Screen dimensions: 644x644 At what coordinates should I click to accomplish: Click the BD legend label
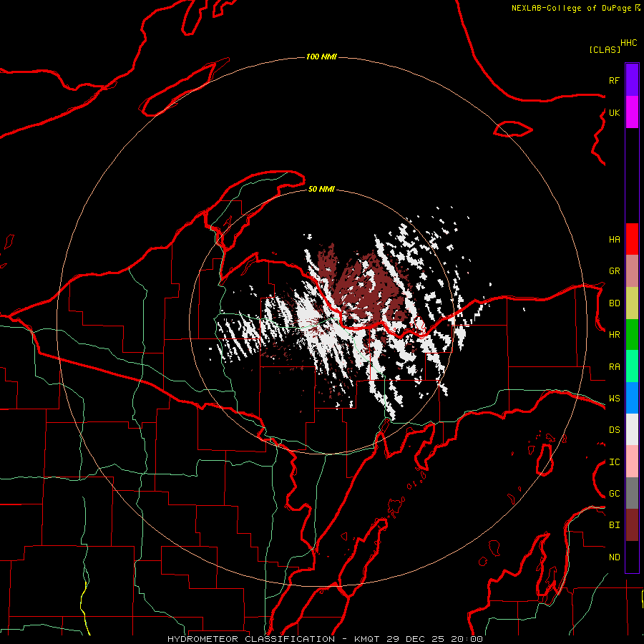pos(614,303)
